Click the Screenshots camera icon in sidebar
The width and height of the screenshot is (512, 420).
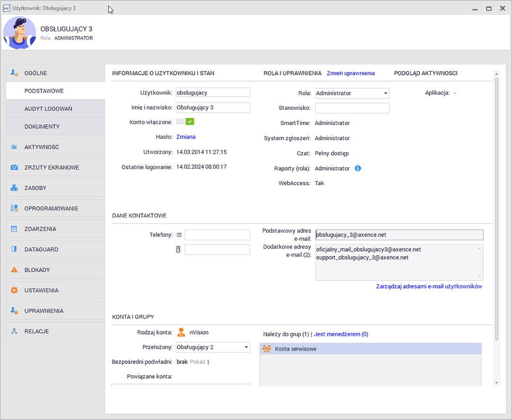click(14, 167)
